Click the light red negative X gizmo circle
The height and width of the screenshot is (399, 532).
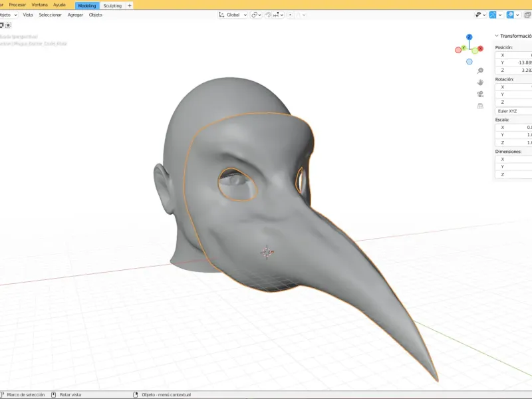(x=458, y=51)
